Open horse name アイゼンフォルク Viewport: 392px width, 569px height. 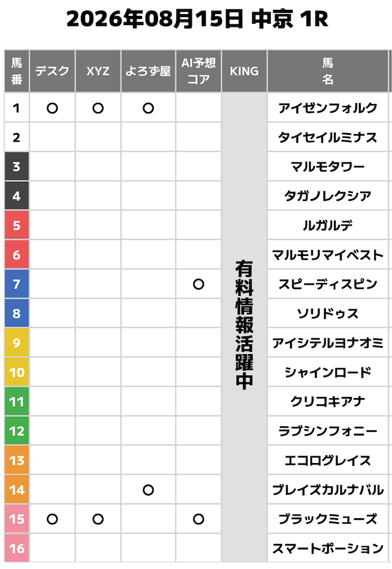pos(328,108)
